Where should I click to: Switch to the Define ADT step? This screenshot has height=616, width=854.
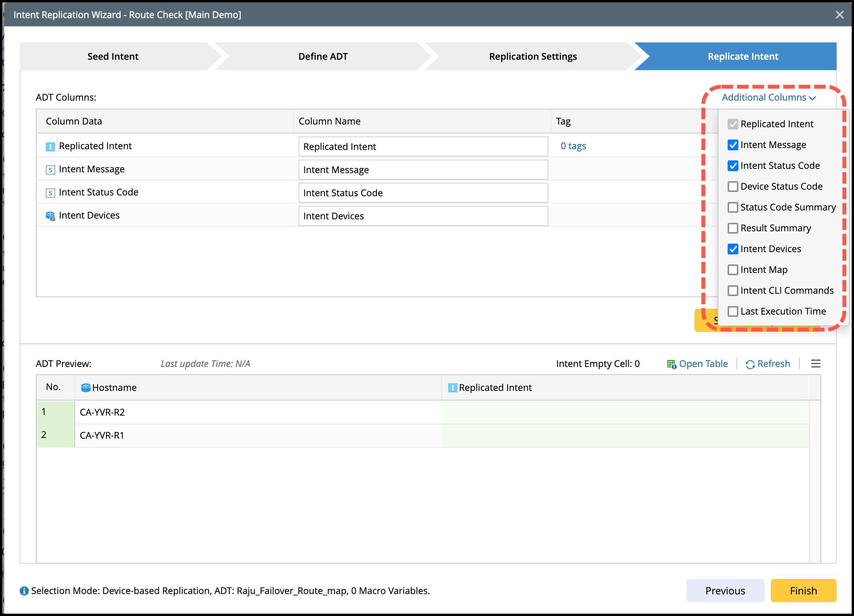click(x=323, y=56)
